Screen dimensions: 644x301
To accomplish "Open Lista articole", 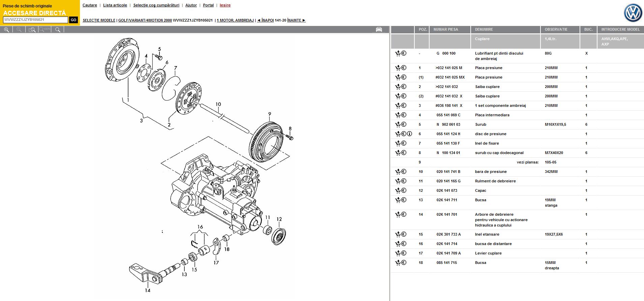I will [x=115, y=5].
